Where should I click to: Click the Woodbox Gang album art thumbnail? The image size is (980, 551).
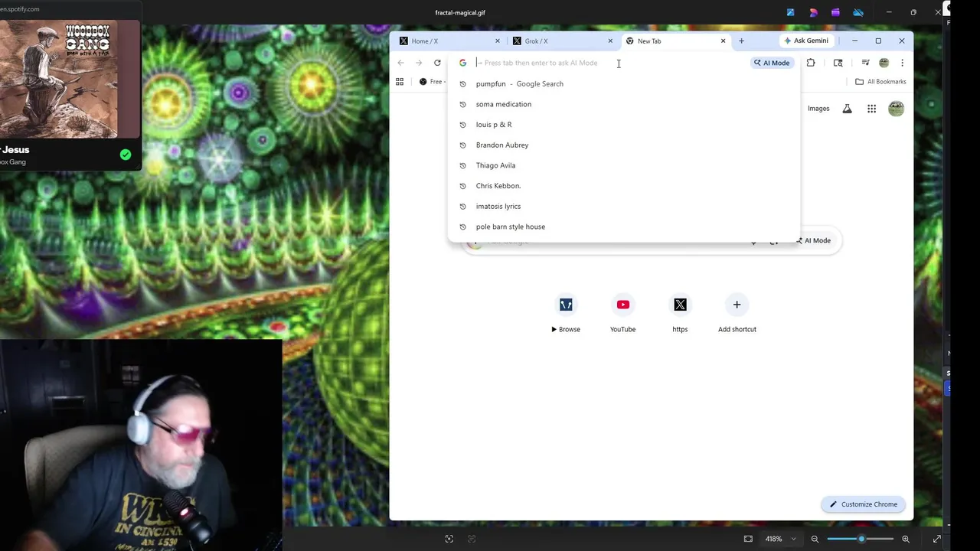click(59, 80)
